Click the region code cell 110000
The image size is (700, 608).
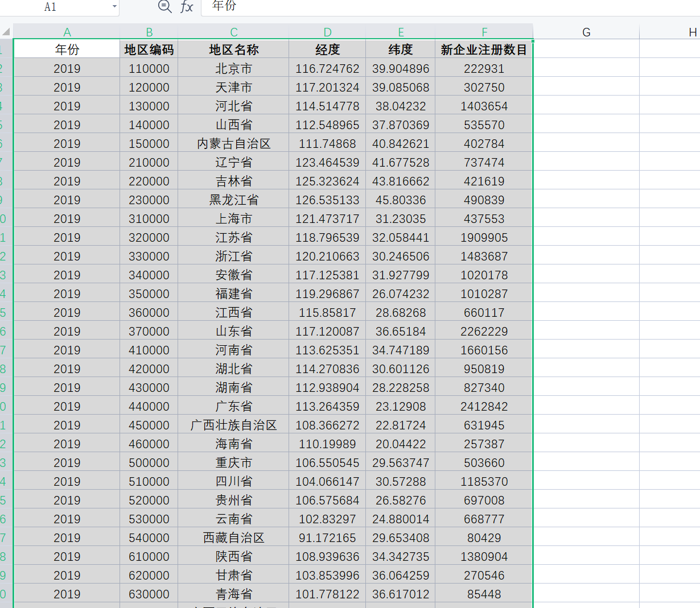(x=149, y=68)
